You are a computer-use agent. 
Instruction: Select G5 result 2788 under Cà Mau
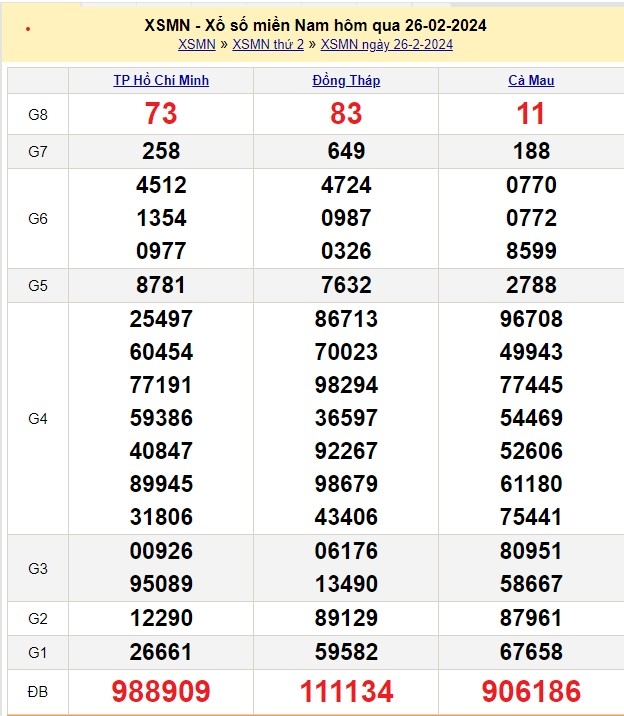point(530,285)
